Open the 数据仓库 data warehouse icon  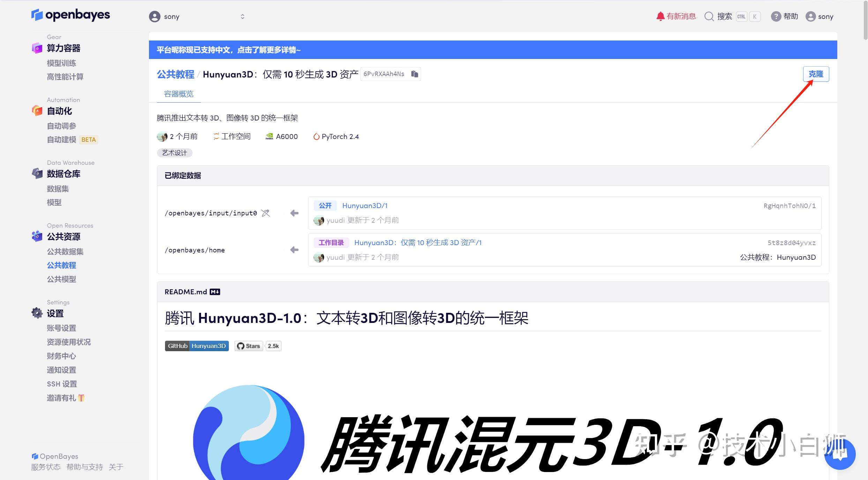37,173
